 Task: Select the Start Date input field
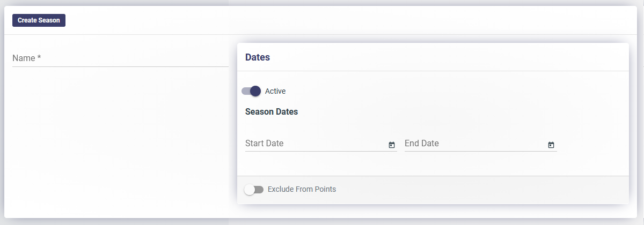tap(321, 144)
